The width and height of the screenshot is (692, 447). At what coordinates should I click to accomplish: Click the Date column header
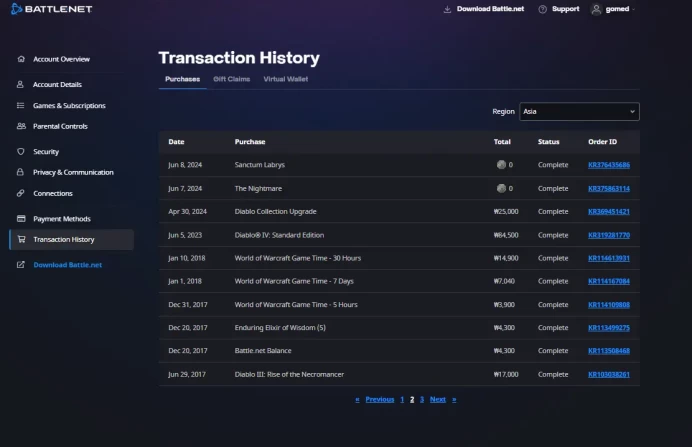pyautogui.click(x=176, y=142)
